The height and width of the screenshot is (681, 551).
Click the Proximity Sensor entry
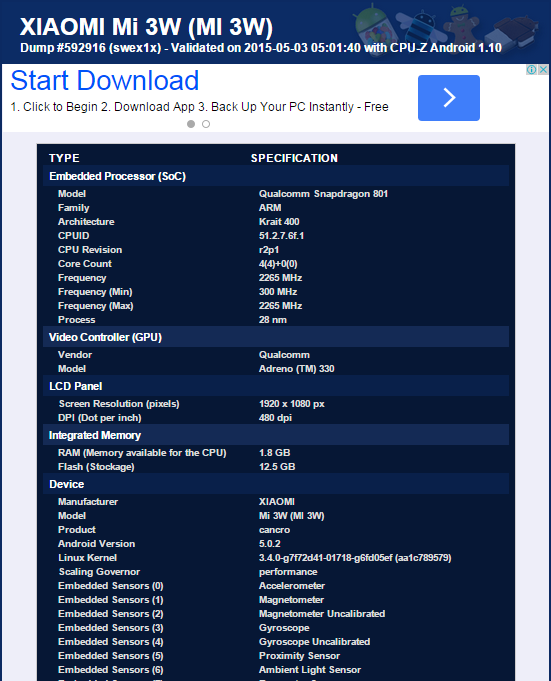299,656
